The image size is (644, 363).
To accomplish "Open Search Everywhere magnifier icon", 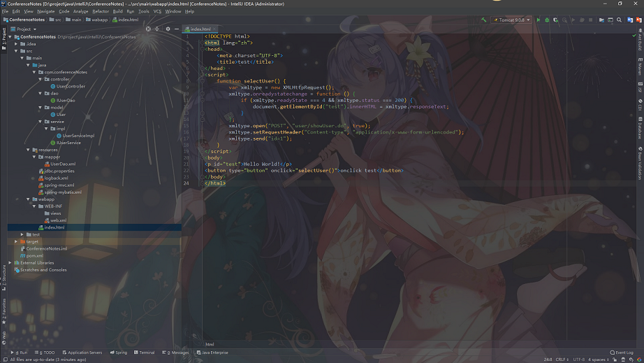I will 619,20.
